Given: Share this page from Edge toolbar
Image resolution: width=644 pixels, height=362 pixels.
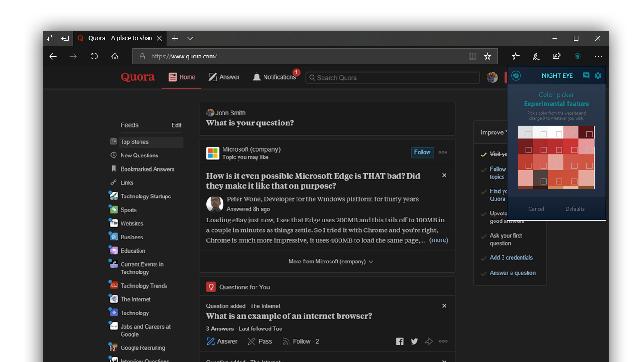Looking at the screenshot, I should click(x=557, y=56).
